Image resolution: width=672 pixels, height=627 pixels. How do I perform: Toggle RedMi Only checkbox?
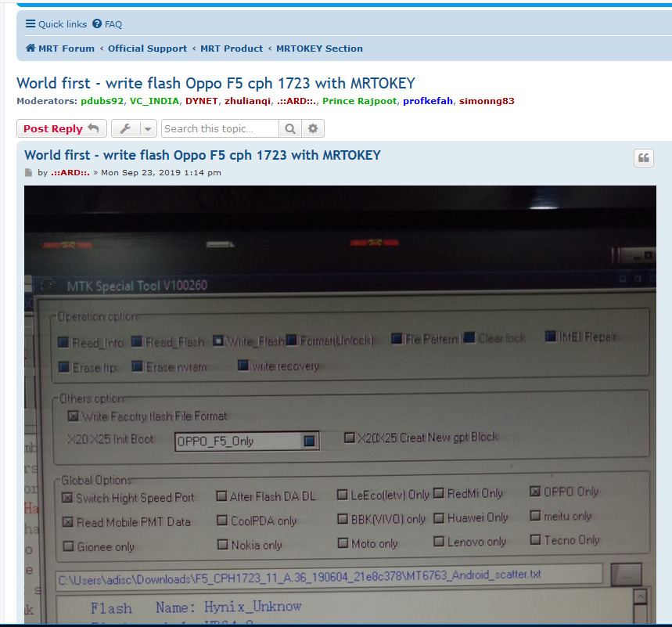[x=438, y=493]
